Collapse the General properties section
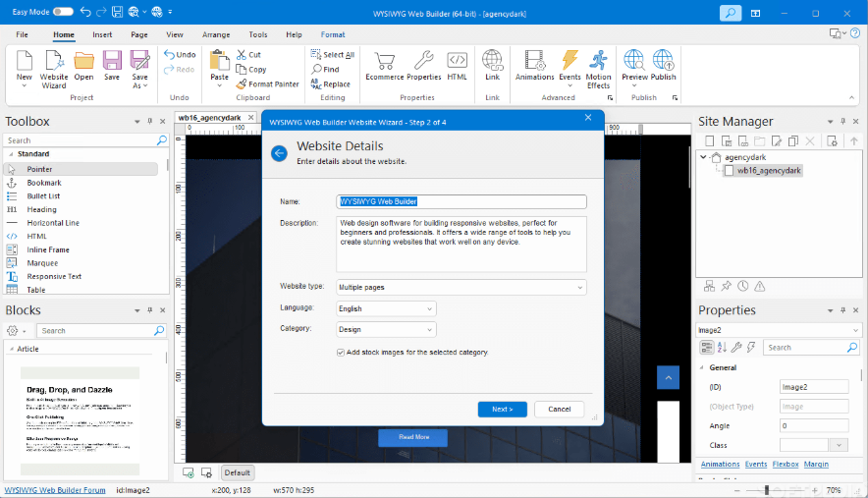 point(702,367)
